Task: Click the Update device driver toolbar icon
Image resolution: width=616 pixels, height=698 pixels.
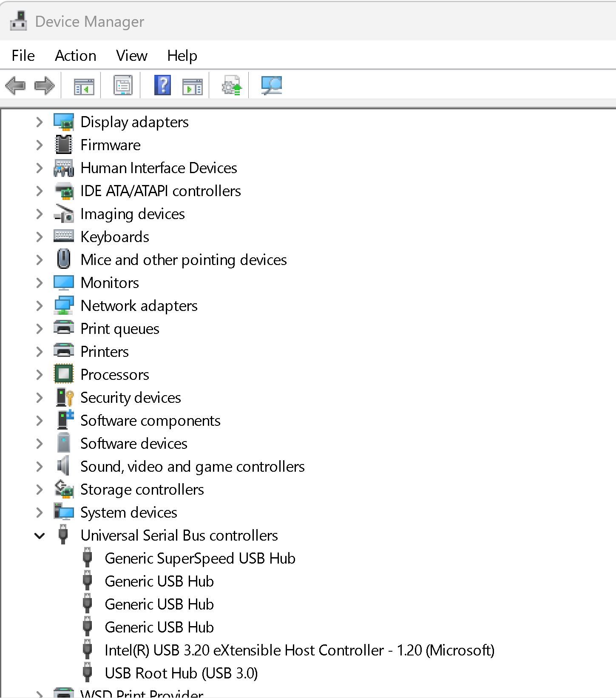Action: click(232, 86)
